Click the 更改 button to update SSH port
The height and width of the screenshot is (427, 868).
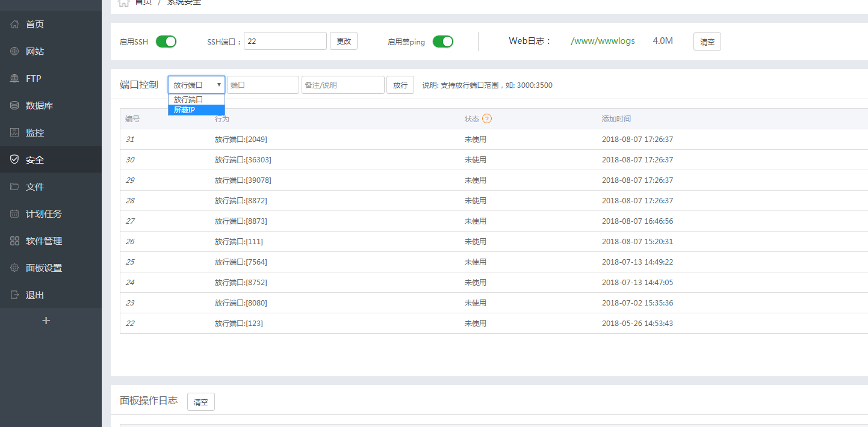[343, 40]
